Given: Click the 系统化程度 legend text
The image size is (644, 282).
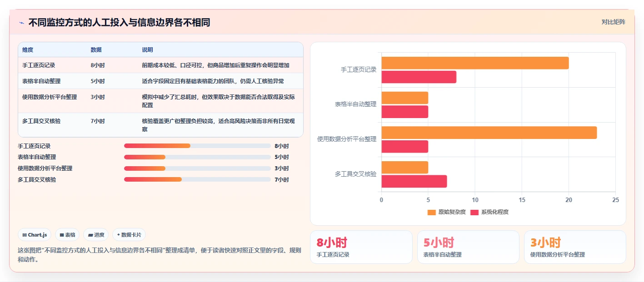Looking at the screenshot, I should (x=494, y=212).
